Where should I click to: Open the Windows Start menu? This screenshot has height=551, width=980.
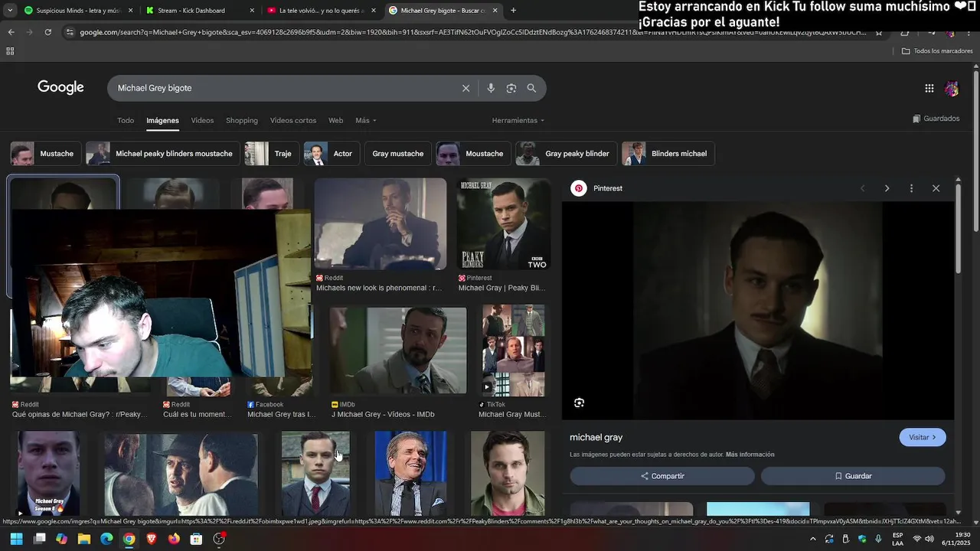(x=16, y=539)
